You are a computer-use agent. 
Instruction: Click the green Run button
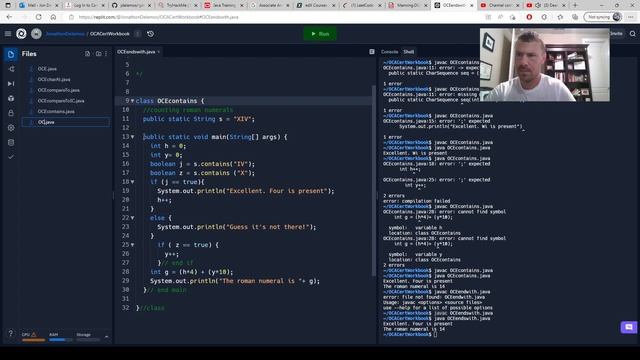tap(320, 34)
